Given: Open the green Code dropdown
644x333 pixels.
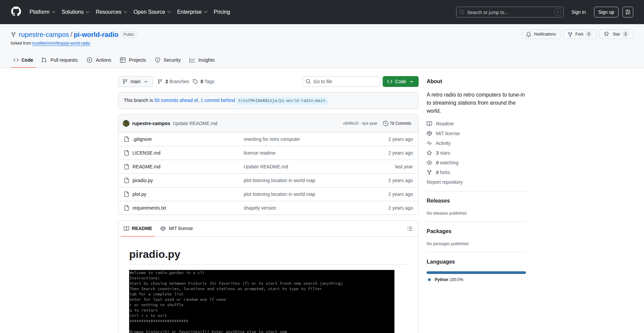Looking at the screenshot, I should click(400, 81).
